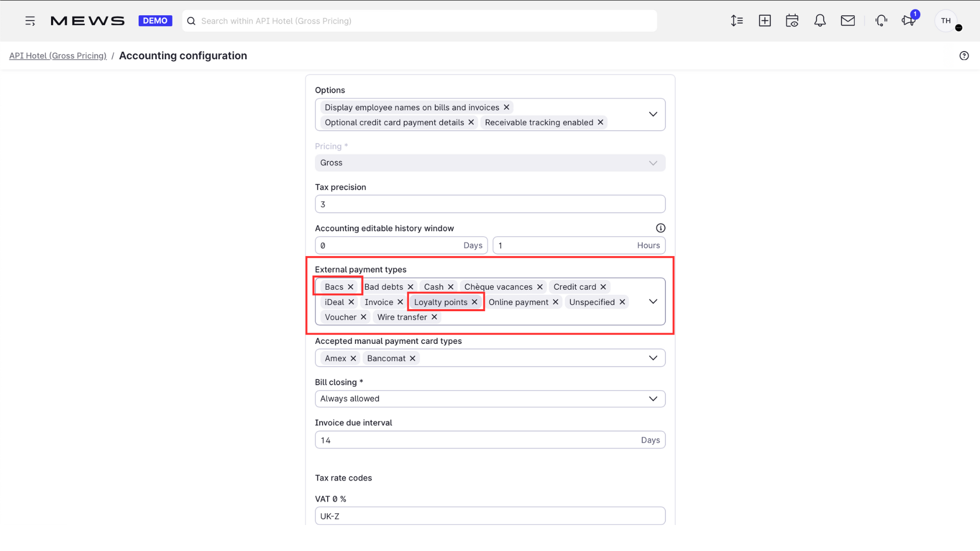Viewport: 980px width, 551px height.
Task: Remove Cash payment type tag
Action: coord(451,287)
